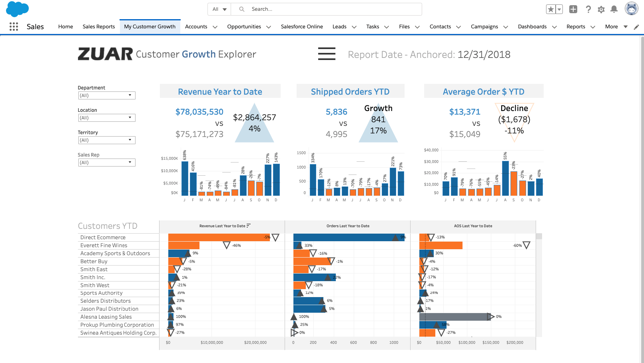Expand the Campaigns tab chevron
This screenshot has width=644, height=363.
(x=506, y=27)
